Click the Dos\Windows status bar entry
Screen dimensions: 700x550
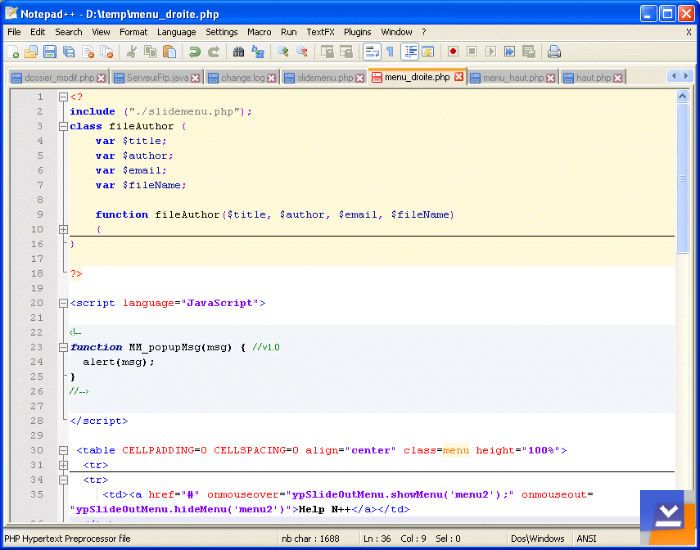(537, 538)
